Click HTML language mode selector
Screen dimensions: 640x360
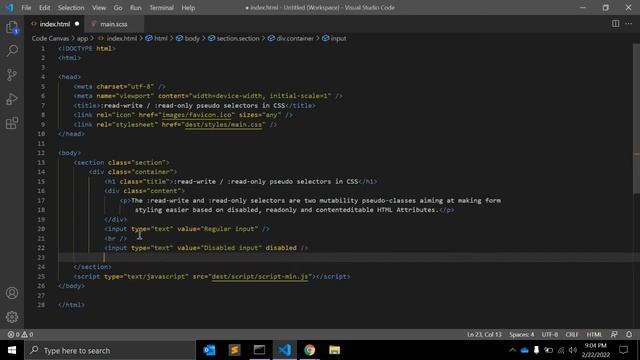point(594,334)
